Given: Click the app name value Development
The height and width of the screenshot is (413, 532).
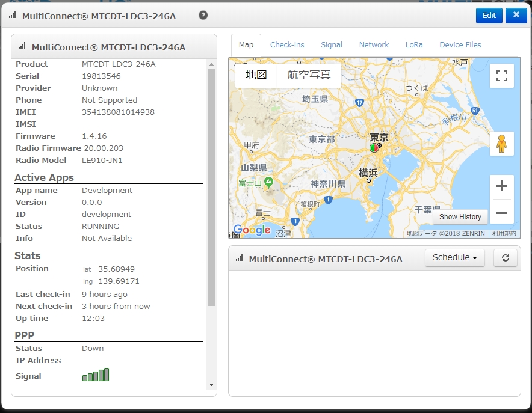Looking at the screenshot, I should pos(107,191).
